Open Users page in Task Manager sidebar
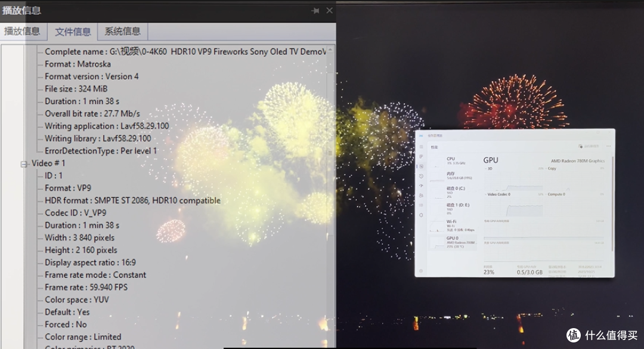Viewport: 644px width, 349px height. pyautogui.click(x=421, y=196)
